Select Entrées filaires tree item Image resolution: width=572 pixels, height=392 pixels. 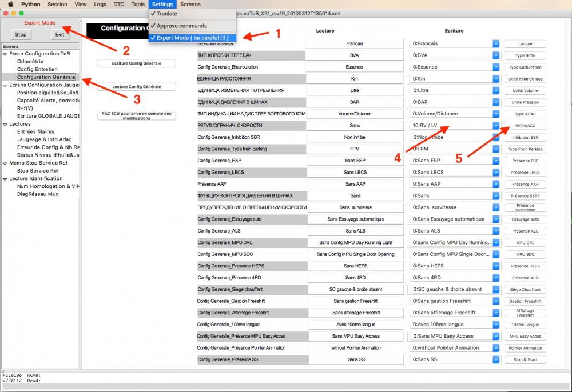click(35, 131)
